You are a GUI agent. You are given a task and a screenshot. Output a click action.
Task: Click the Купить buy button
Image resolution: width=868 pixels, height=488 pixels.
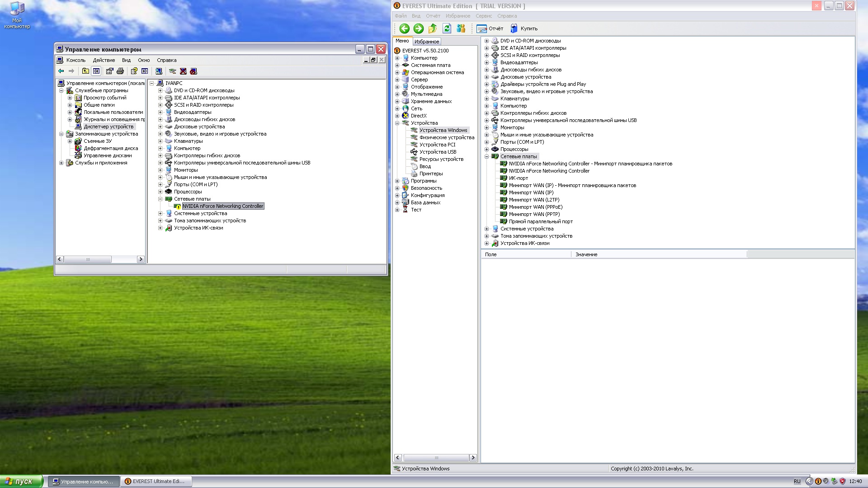pyautogui.click(x=524, y=28)
